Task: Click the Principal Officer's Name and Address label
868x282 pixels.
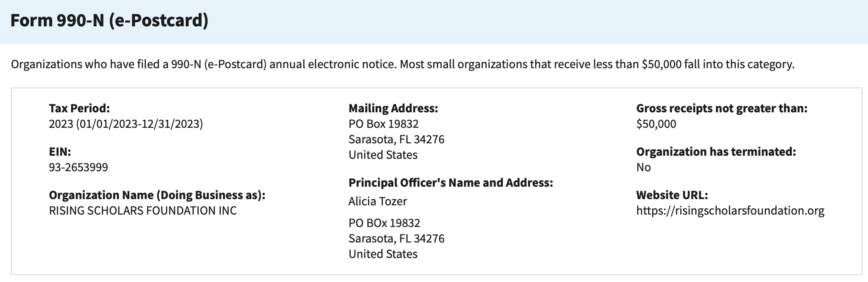Action: coord(451,183)
